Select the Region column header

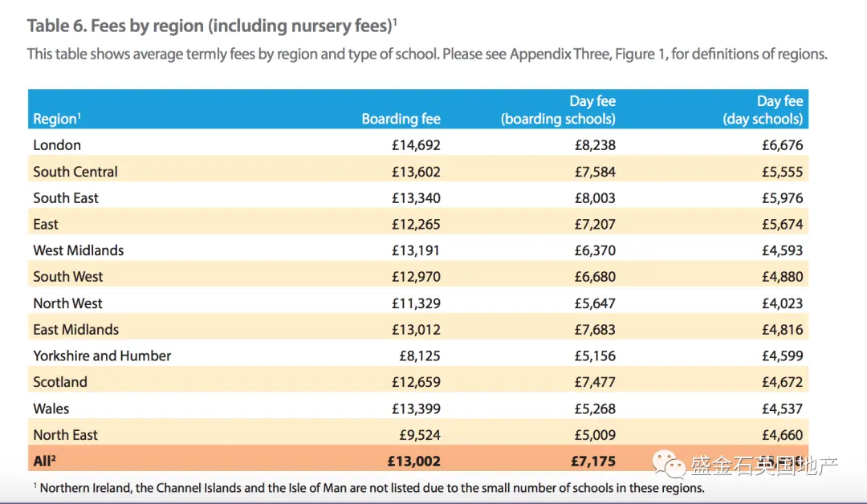pyautogui.click(x=57, y=118)
